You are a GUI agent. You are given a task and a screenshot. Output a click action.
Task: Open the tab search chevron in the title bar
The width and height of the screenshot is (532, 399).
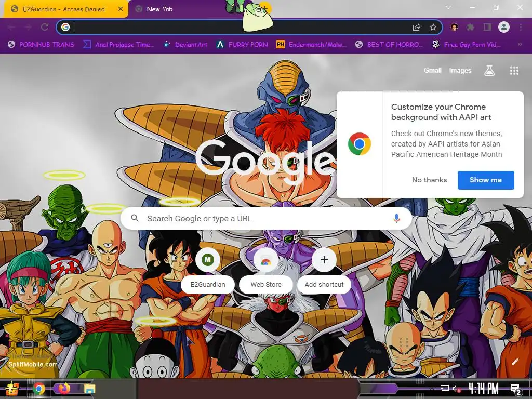point(448,7)
